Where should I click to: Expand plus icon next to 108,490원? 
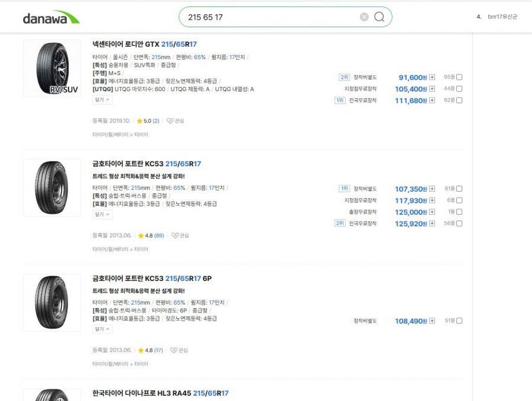(x=432, y=321)
